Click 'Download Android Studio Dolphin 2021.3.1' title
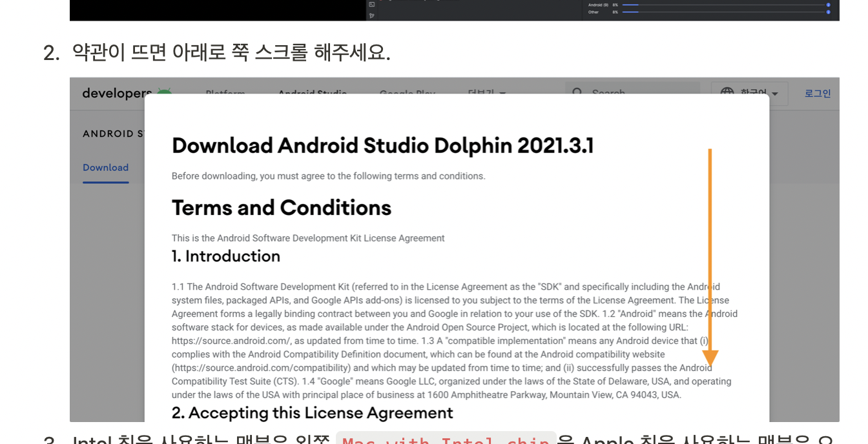 click(382, 146)
